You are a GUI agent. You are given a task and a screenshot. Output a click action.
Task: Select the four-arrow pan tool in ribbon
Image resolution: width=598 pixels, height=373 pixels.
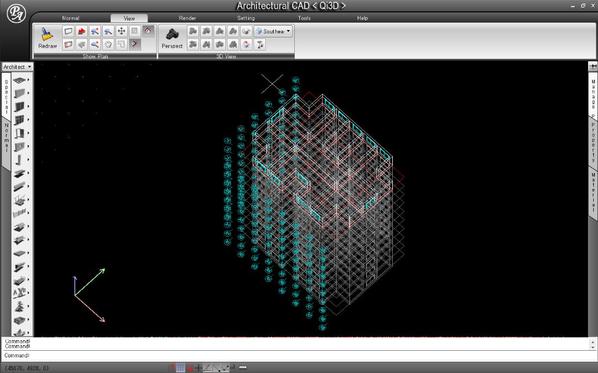(121, 31)
